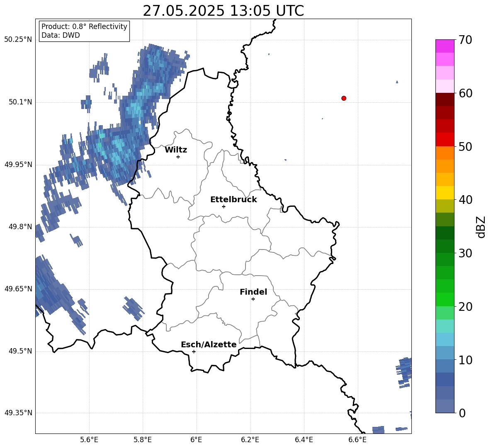The image size is (491, 448).
Task: Click colorbar tick label '0'
Action: coord(462,413)
